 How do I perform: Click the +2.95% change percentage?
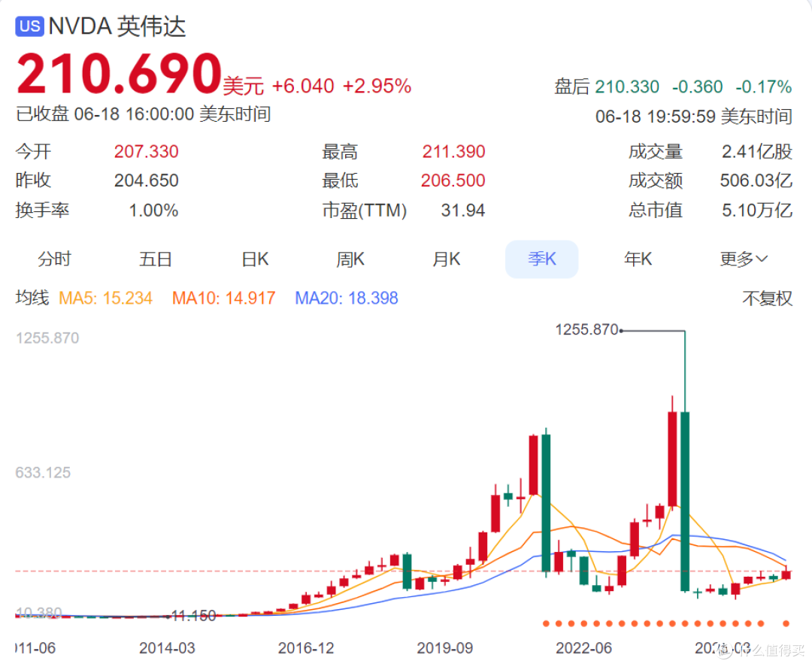pos(377,86)
